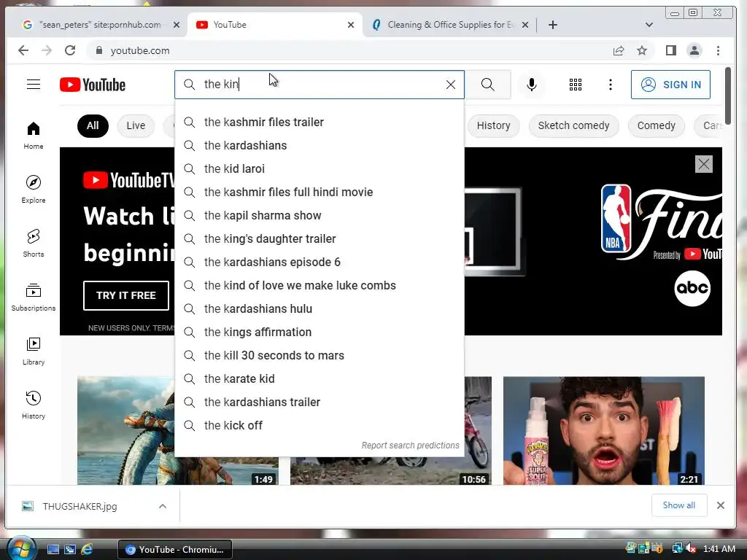Clear the search box with the X

(450, 85)
